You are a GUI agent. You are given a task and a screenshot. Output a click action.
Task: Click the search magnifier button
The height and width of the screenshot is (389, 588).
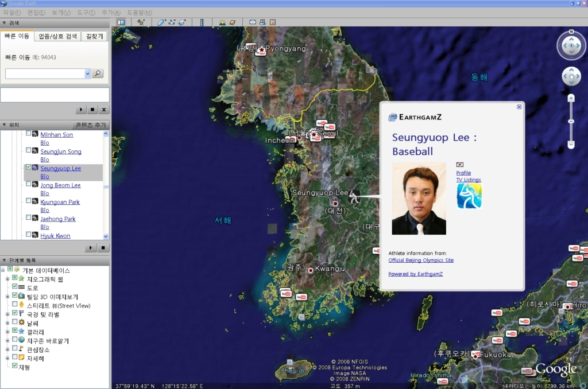98,73
